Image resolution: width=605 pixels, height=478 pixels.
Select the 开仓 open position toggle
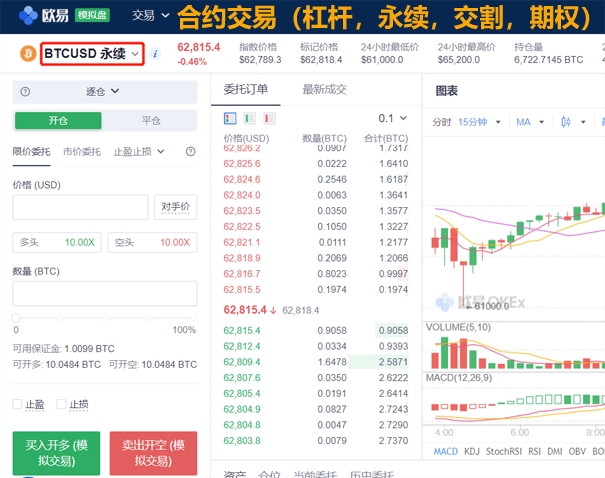pyautogui.click(x=58, y=121)
